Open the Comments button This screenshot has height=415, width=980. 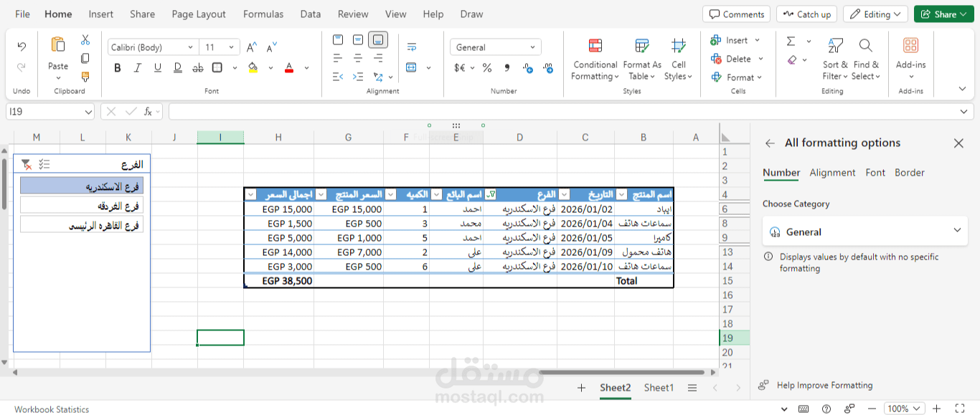pyautogui.click(x=736, y=14)
